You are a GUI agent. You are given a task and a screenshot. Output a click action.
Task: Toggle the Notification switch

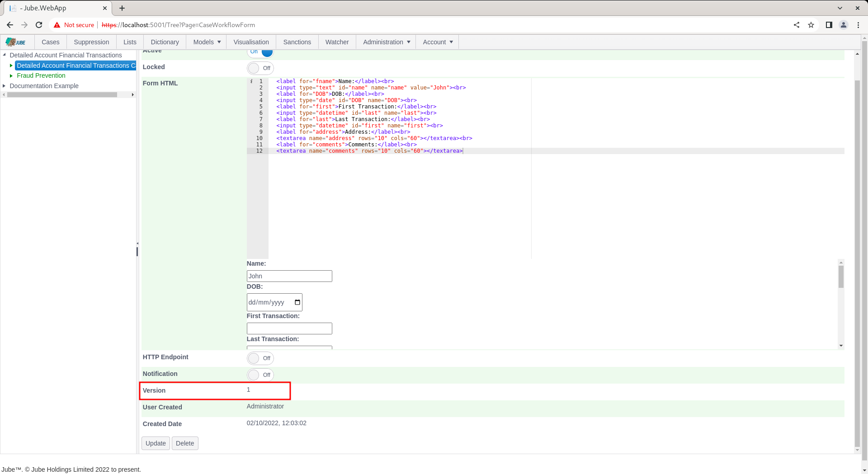260,375
